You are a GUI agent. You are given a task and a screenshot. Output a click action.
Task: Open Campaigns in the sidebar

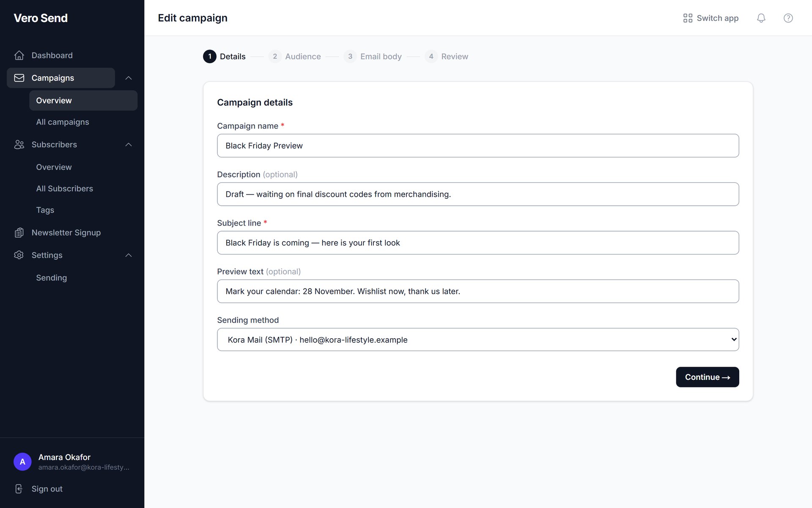[x=61, y=78]
